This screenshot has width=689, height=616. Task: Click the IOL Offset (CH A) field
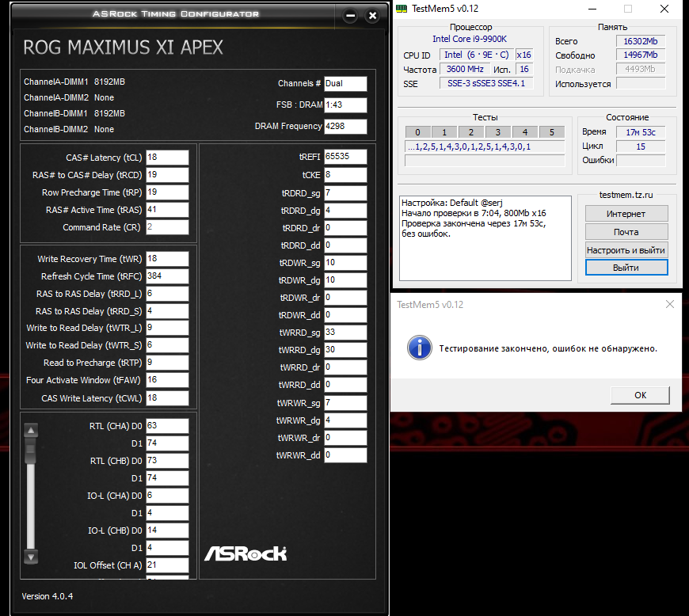tap(167, 565)
